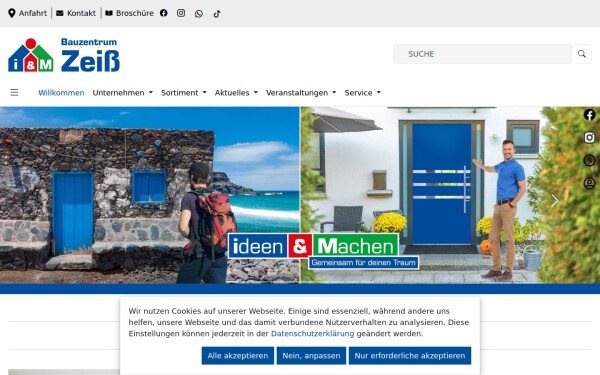Click the Alle akzeptieren button
Screen dimensions: 600x375
(x=238, y=356)
